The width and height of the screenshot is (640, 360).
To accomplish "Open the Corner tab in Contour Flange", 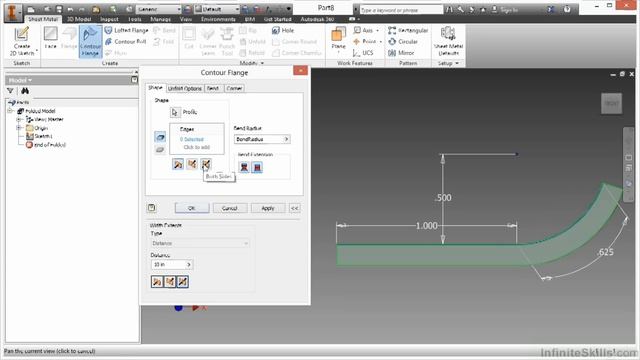I will [x=234, y=88].
